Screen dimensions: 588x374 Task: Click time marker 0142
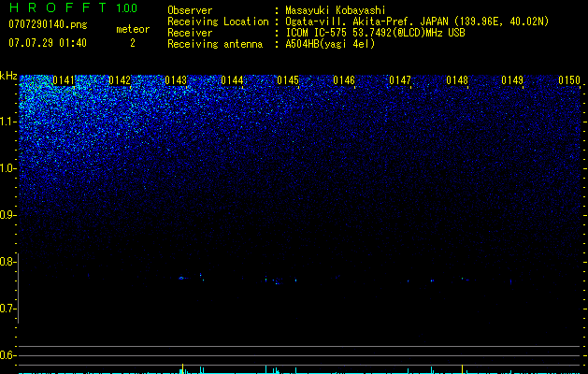(120, 80)
